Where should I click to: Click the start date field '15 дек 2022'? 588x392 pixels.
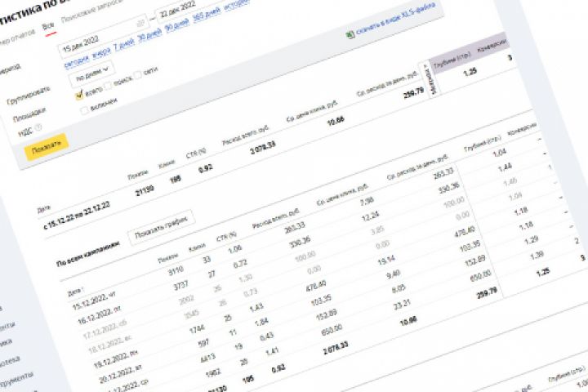(x=102, y=36)
